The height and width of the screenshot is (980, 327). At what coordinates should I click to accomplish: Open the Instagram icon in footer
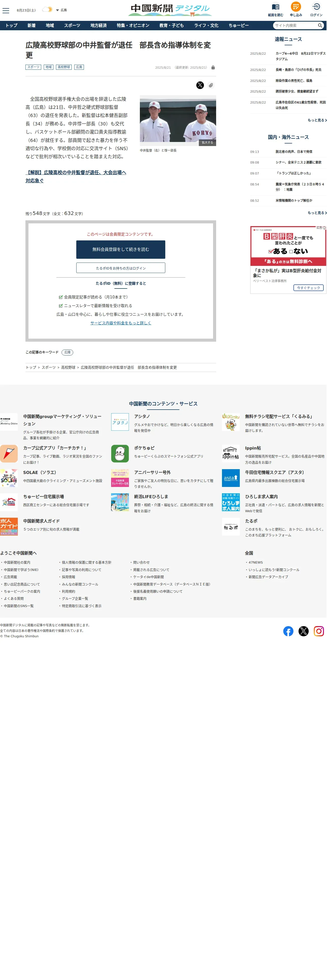pos(319,631)
